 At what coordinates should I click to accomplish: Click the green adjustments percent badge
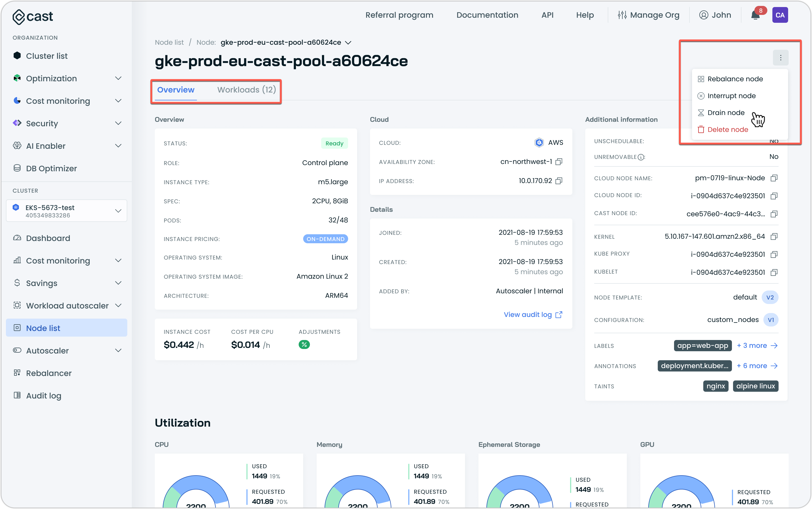point(304,345)
